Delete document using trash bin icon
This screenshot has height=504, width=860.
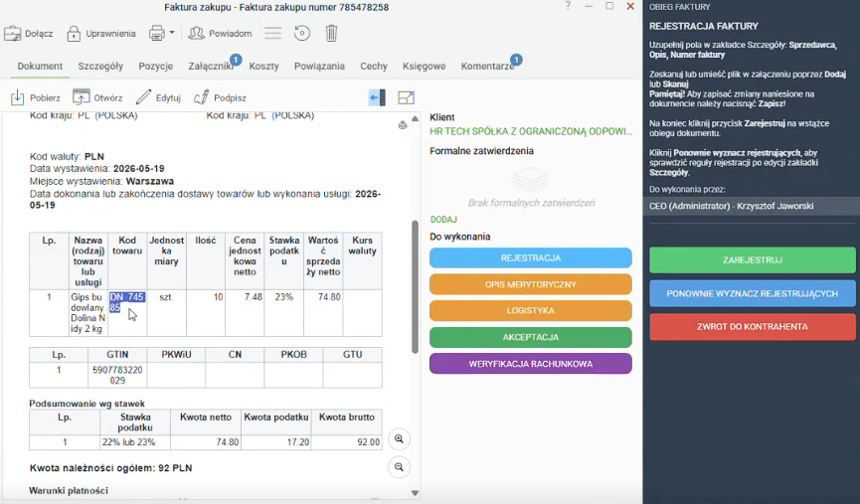click(x=331, y=34)
